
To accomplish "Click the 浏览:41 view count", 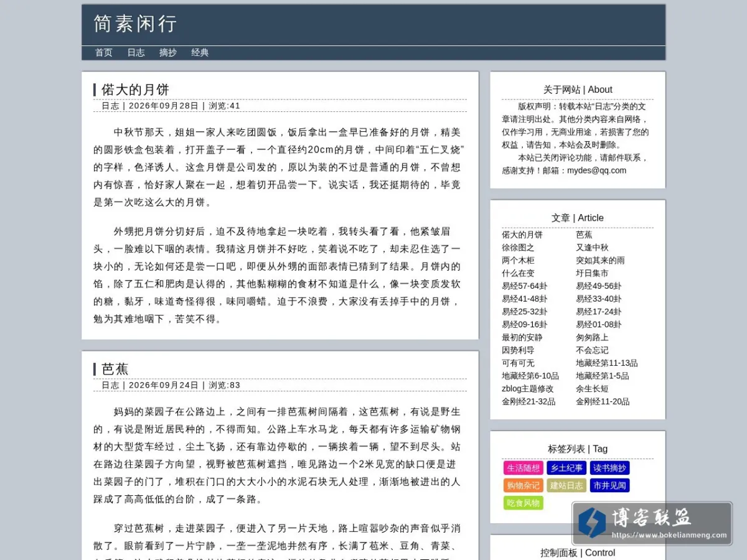I will [x=224, y=106].
